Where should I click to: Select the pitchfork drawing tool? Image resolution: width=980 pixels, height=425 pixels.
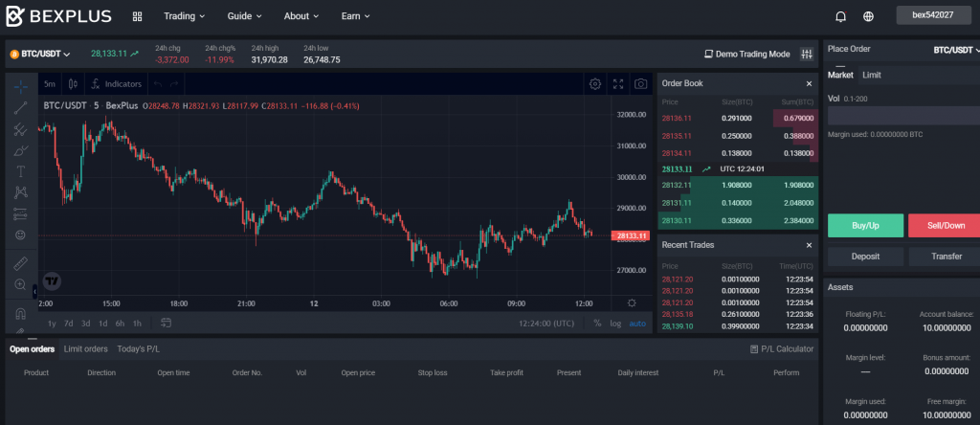pyautogui.click(x=21, y=129)
